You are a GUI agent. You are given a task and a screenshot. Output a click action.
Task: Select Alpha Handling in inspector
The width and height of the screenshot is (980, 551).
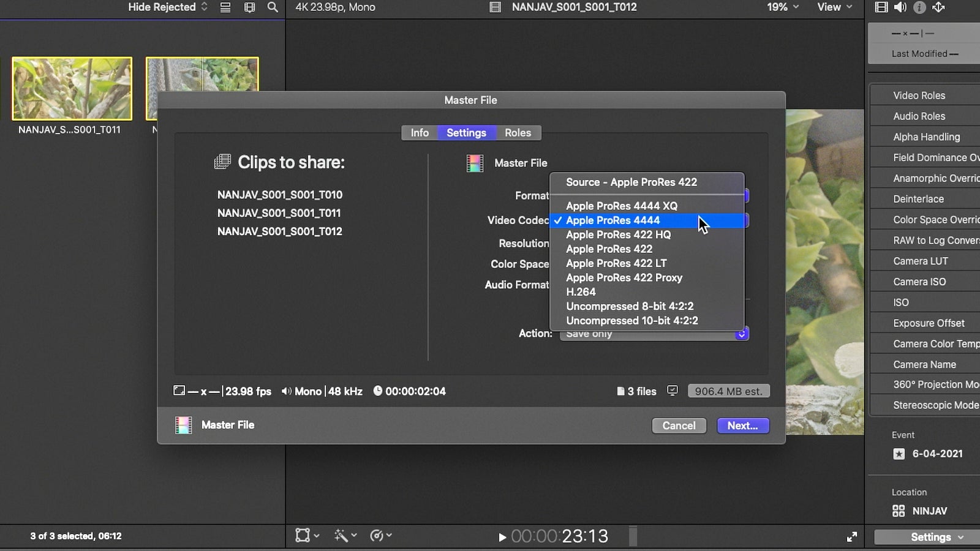(x=926, y=137)
